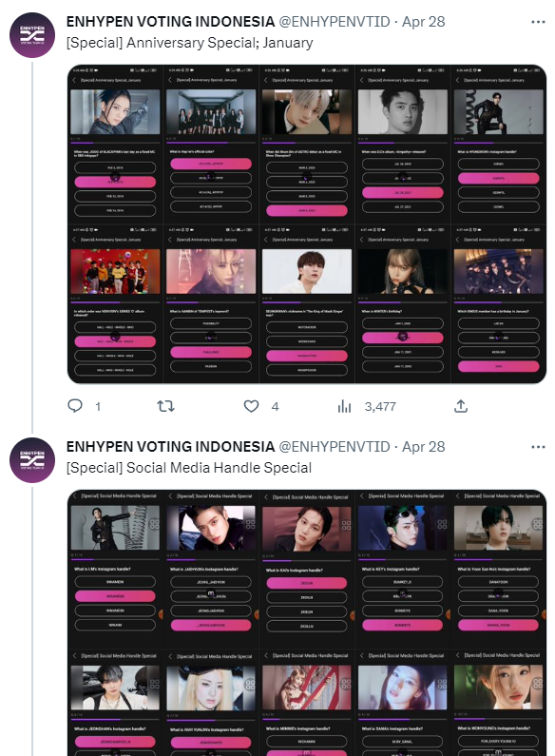View analytics showing 3,477 views
555x756 pixels.
click(344, 406)
